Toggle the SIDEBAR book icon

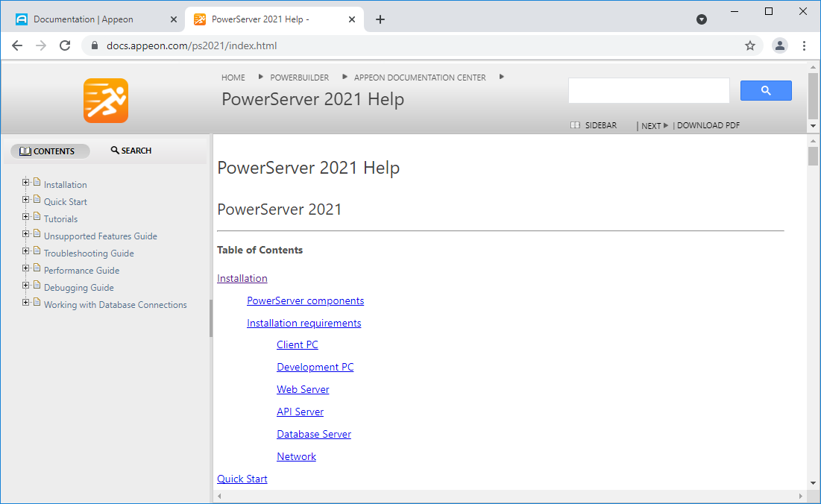click(x=575, y=125)
